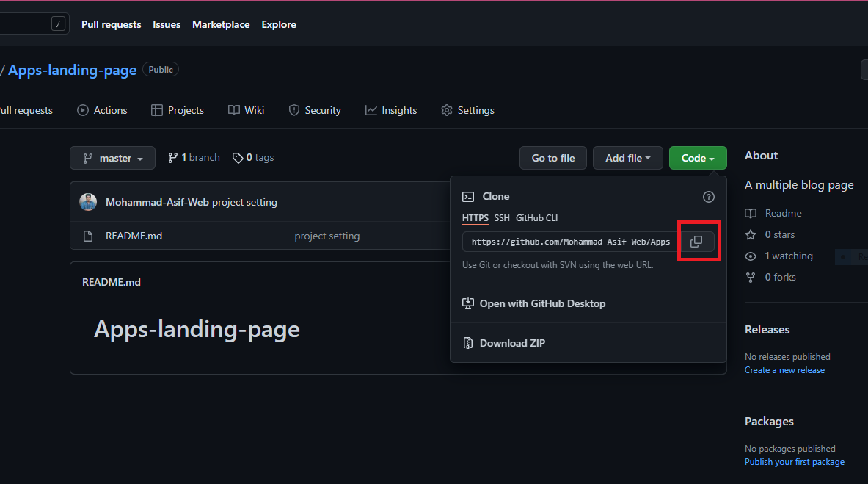
Task: Switch to the SSH clone tab
Action: (502, 218)
